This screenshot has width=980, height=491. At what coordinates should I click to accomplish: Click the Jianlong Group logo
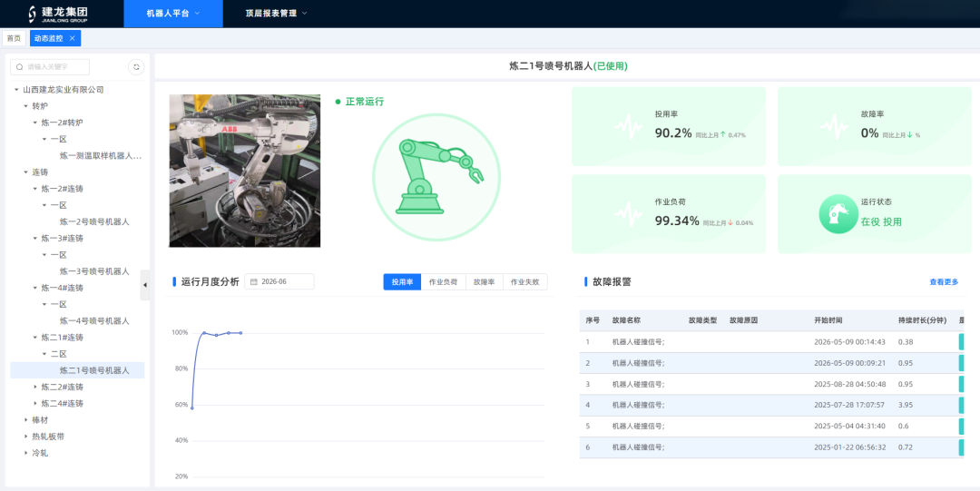[58, 14]
